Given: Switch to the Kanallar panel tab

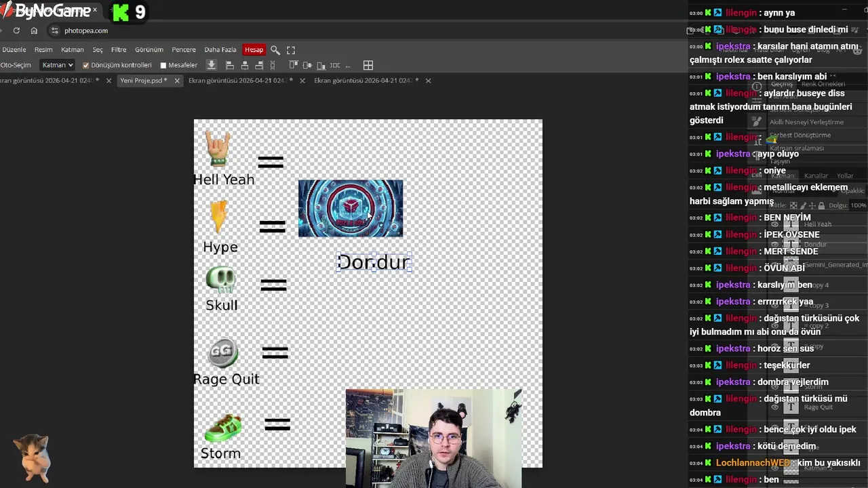Looking at the screenshot, I should coord(816,176).
